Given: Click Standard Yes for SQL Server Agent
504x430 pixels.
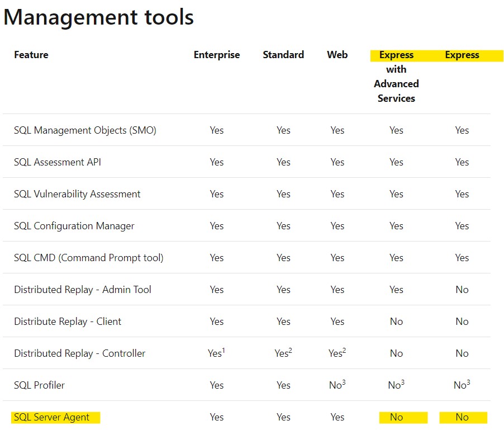Looking at the screenshot, I should point(283,417).
